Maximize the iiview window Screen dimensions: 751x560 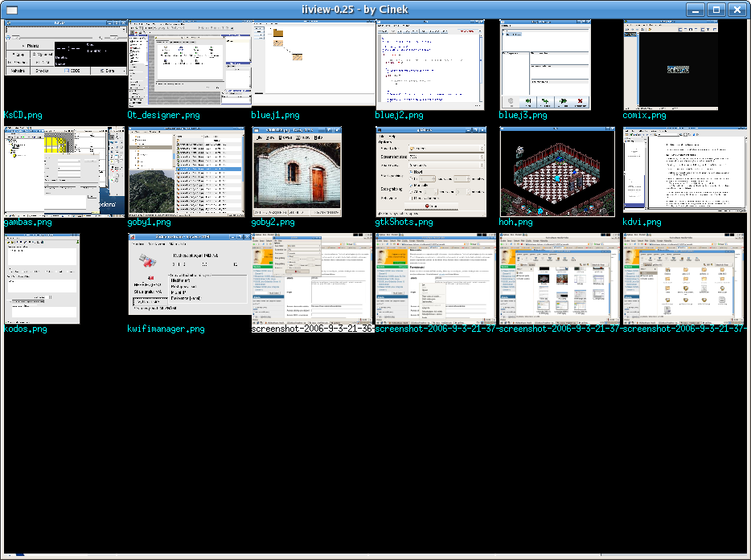(716, 9)
